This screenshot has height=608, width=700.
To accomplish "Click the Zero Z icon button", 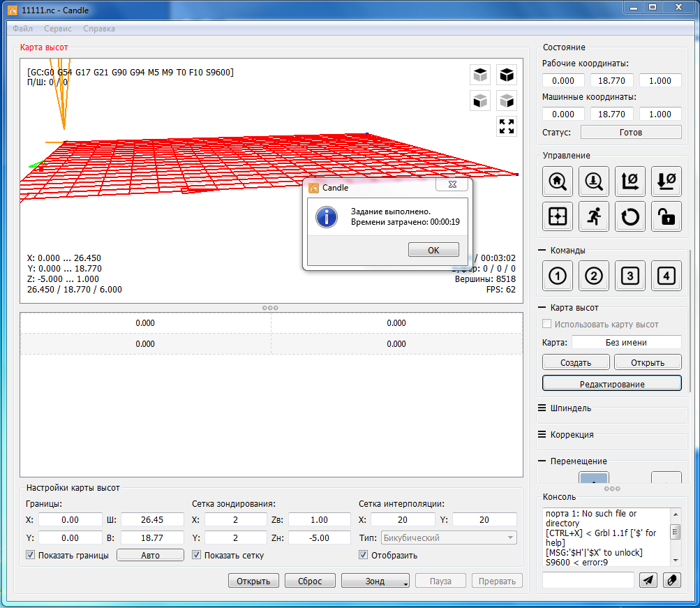I will coord(667,181).
